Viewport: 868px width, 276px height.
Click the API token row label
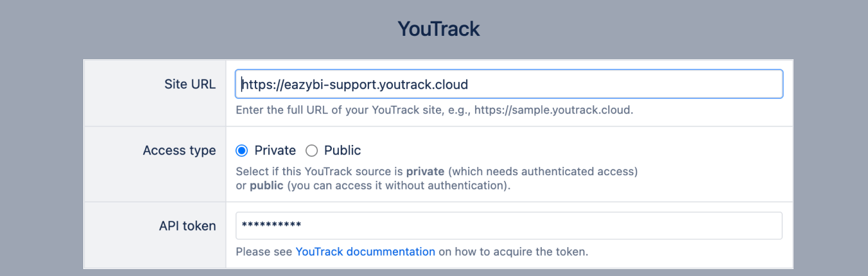tap(187, 226)
